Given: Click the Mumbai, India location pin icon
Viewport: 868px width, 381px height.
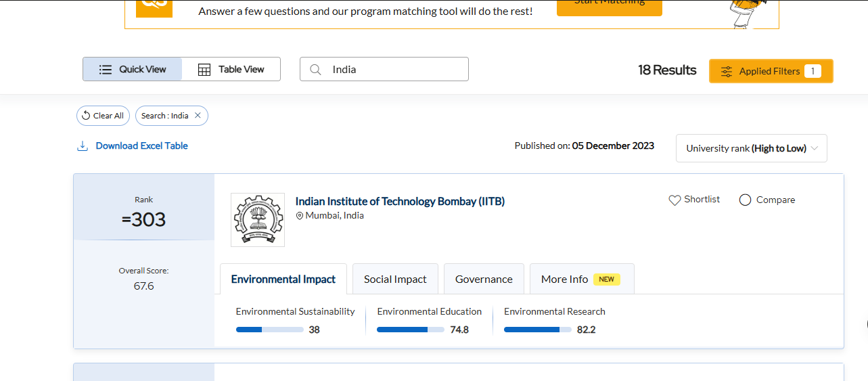Looking at the screenshot, I should coord(300,216).
